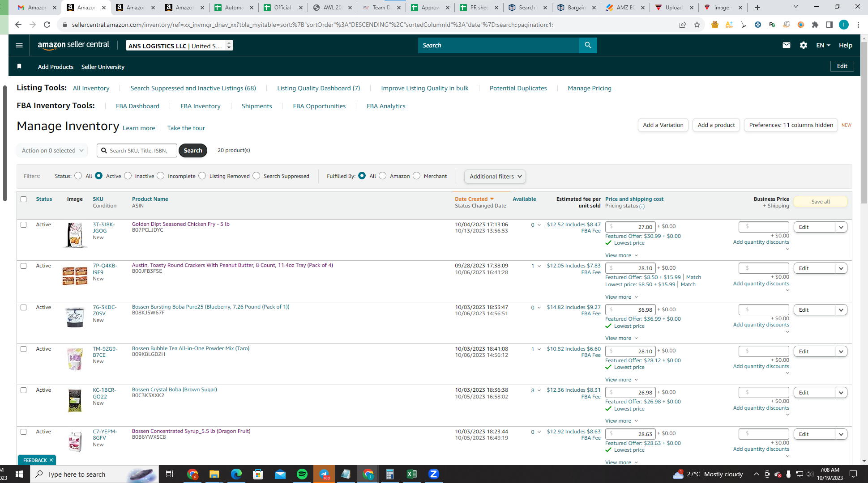Image resolution: width=868 pixels, height=483 pixels.
Task: Open Listing Quality Dashboard (7)
Action: pyautogui.click(x=319, y=88)
